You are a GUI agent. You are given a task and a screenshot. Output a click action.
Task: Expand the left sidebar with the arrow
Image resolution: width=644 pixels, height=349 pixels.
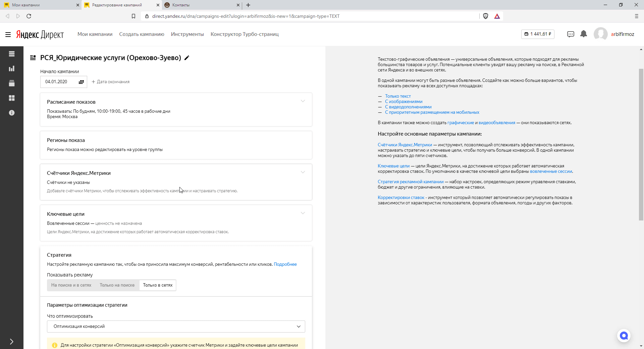click(x=12, y=342)
